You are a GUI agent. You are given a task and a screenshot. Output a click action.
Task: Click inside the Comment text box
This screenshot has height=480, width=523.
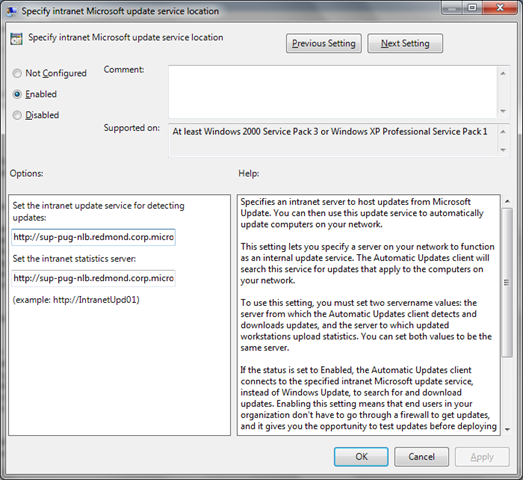(x=333, y=92)
